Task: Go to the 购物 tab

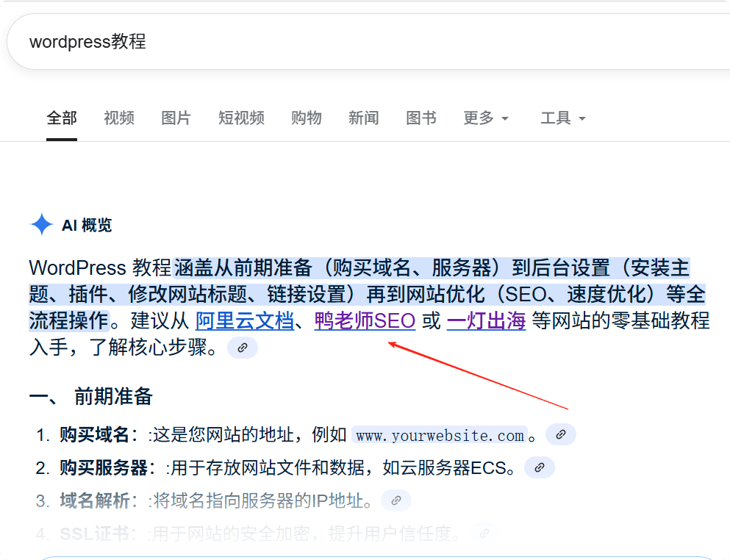Action: pos(306,118)
